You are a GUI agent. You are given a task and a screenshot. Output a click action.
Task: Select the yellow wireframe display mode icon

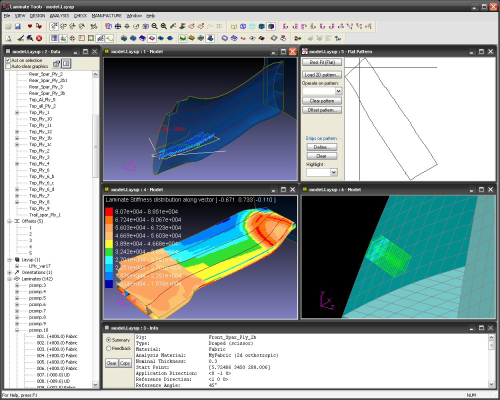[x=234, y=26]
